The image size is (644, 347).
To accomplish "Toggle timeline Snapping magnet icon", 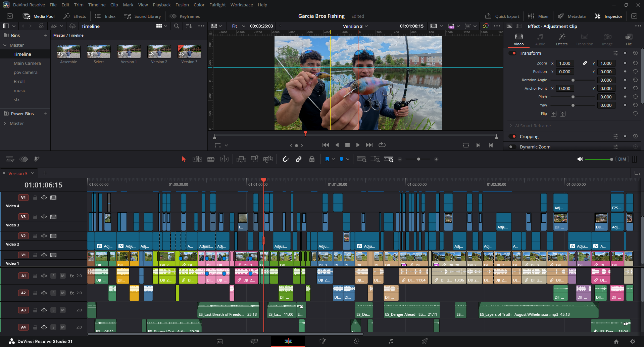I will (286, 159).
